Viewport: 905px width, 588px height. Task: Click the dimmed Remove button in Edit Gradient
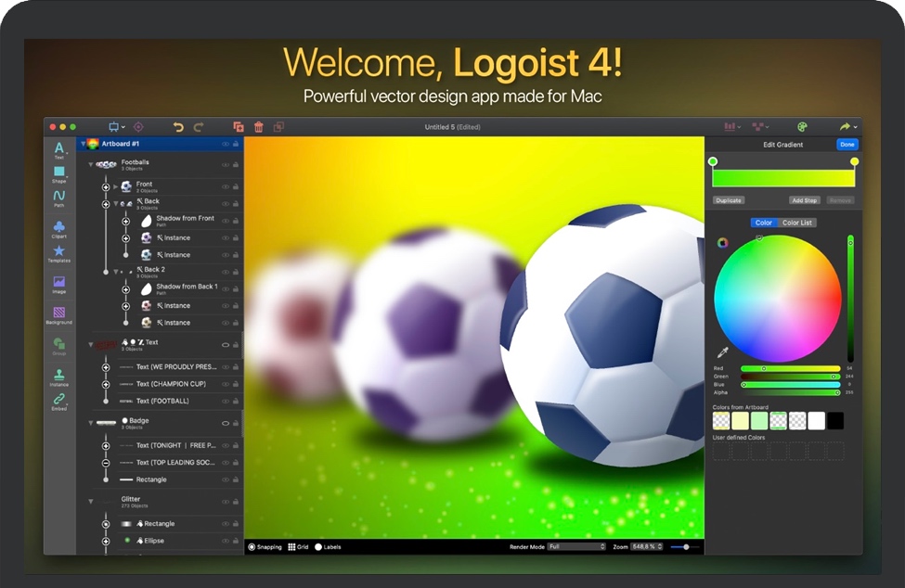(840, 200)
